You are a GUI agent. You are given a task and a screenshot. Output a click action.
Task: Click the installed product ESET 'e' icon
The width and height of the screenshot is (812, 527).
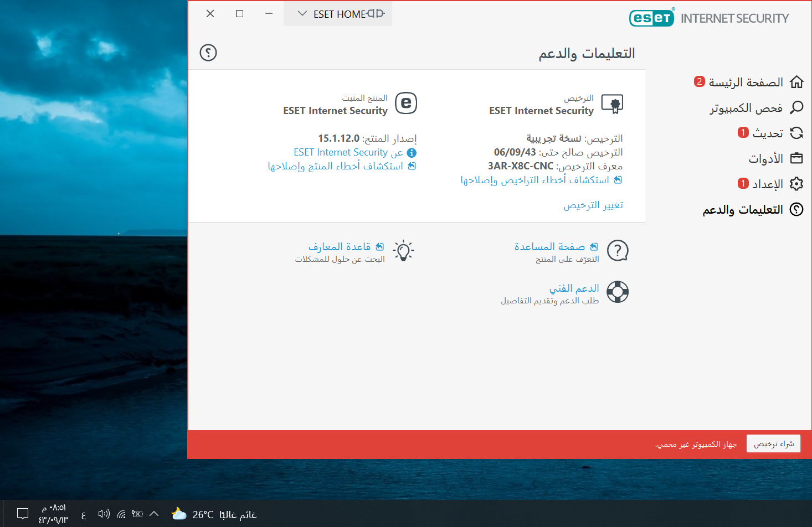[x=406, y=103]
